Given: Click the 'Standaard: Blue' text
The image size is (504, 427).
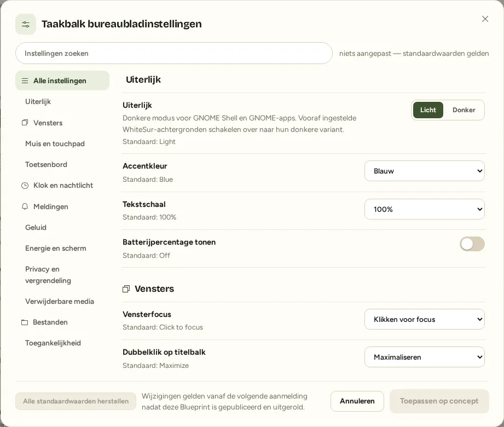Looking at the screenshot, I should [148, 180].
